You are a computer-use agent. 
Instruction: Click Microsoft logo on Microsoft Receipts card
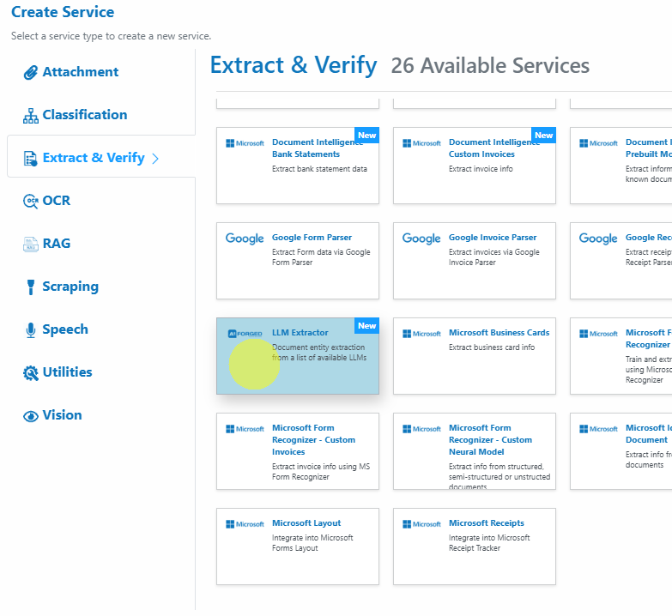point(421,524)
